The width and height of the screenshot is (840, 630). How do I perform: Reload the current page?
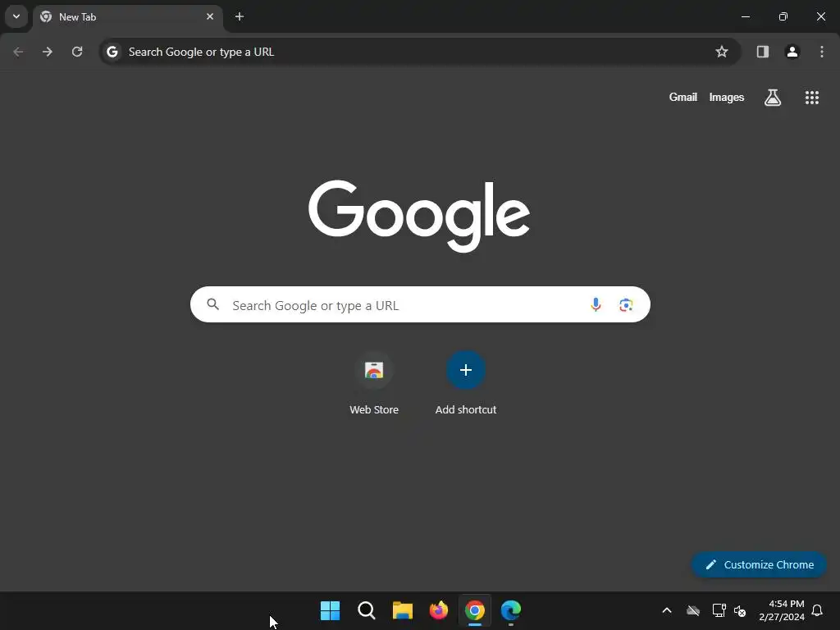tap(77, 52)
